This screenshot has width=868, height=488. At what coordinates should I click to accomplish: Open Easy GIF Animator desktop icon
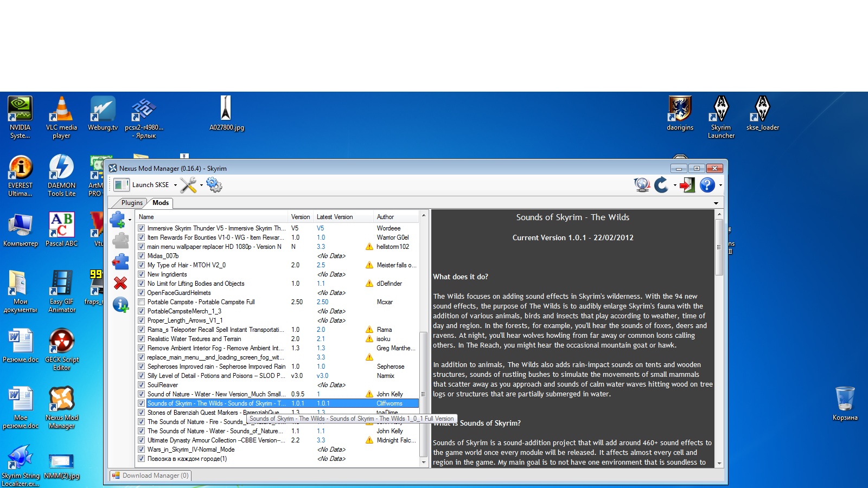[x=62, y=291]
